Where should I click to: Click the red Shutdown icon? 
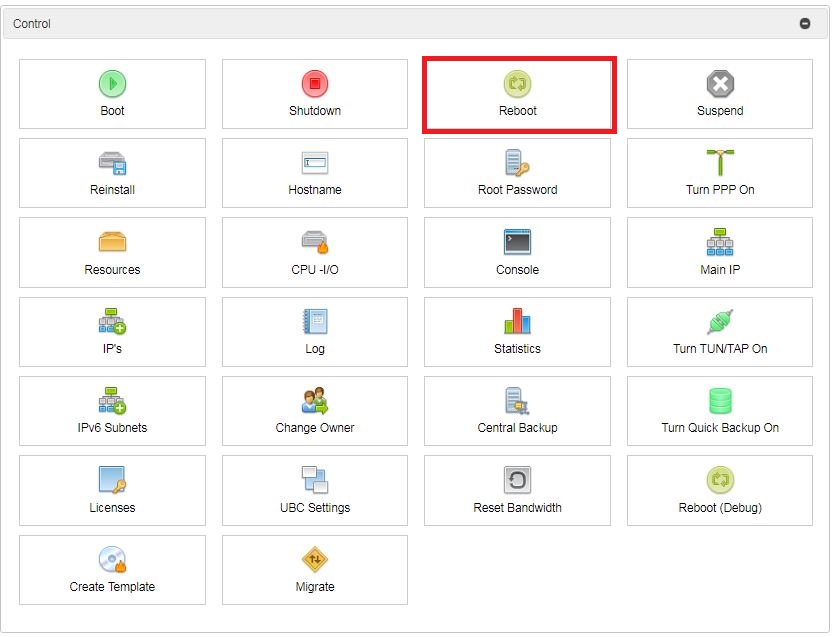coord(315,83)
